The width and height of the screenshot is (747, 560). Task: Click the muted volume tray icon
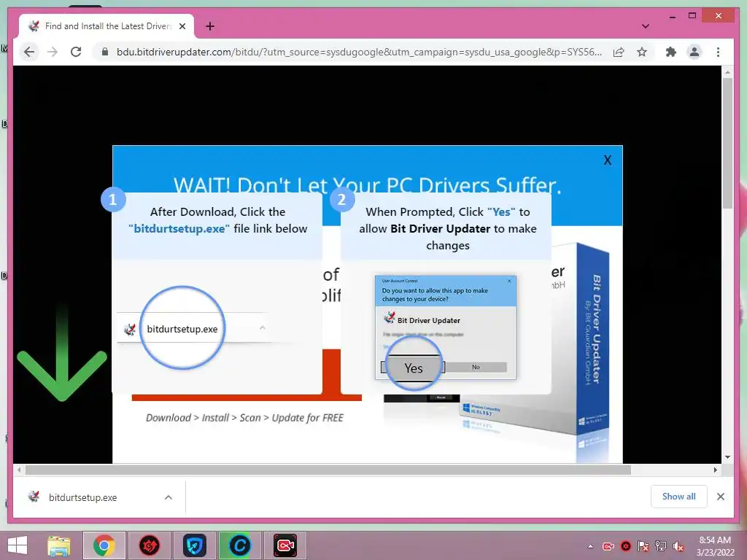pyautogui.click(x=678, y=546)
